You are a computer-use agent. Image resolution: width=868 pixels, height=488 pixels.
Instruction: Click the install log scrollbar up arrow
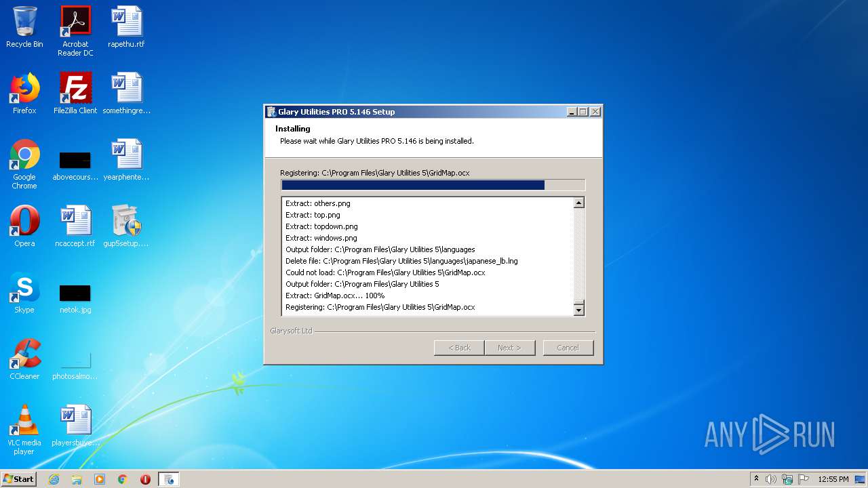tap(578, 203)
